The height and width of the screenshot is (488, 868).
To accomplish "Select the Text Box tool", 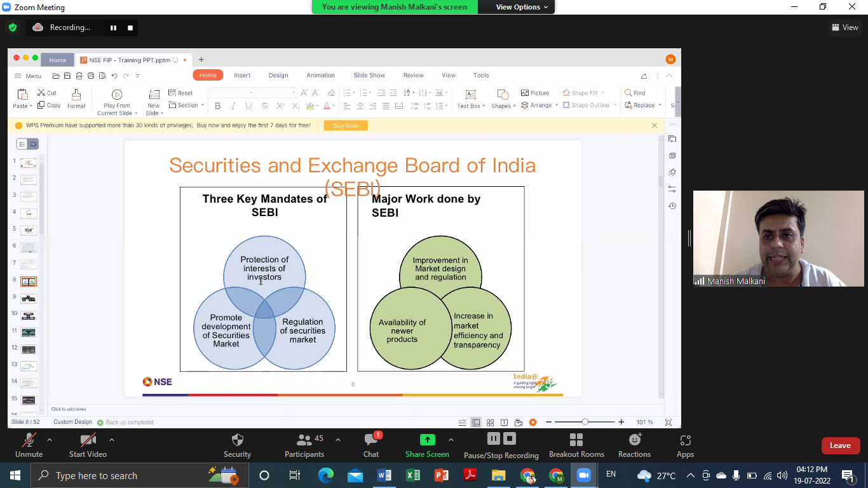I will tap(470, 100).
